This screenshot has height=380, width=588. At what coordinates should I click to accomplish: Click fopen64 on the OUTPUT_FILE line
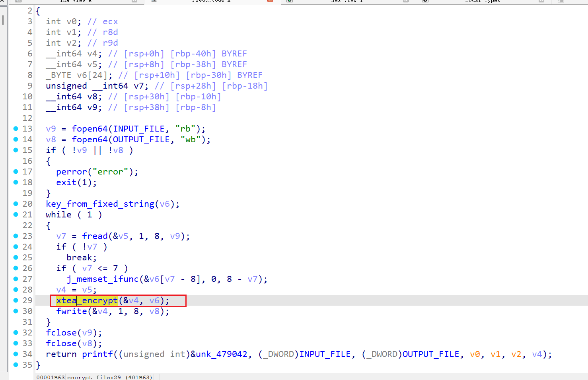90,140
